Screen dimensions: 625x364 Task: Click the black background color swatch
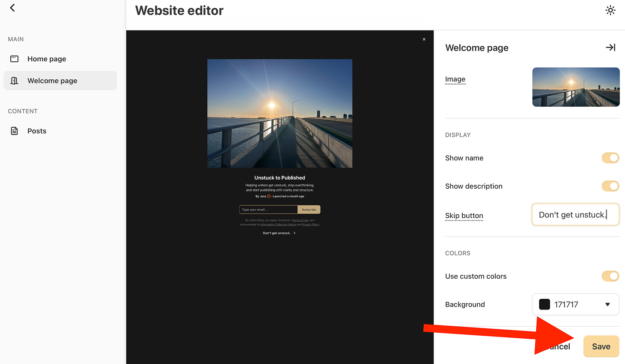click(544, 304)
